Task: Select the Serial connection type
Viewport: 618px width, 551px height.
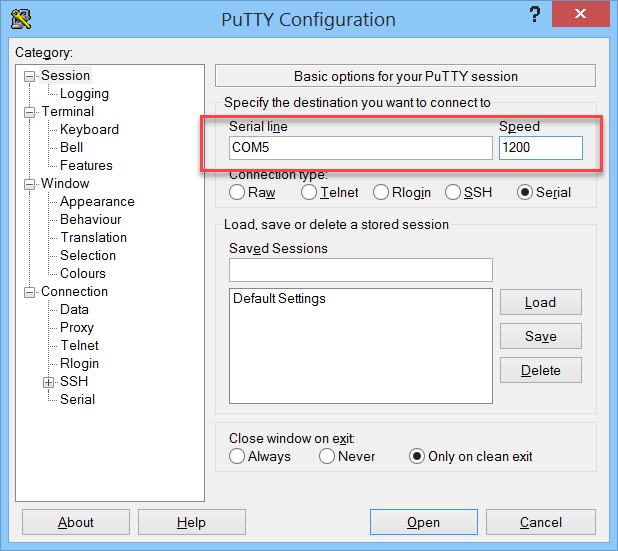Action: tap(525, 192)
